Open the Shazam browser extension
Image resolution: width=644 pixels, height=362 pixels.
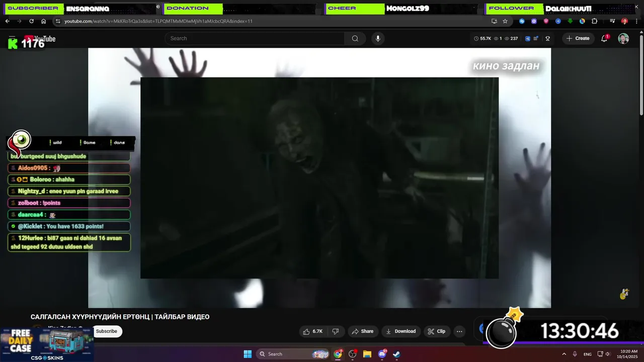click(522, 21)
